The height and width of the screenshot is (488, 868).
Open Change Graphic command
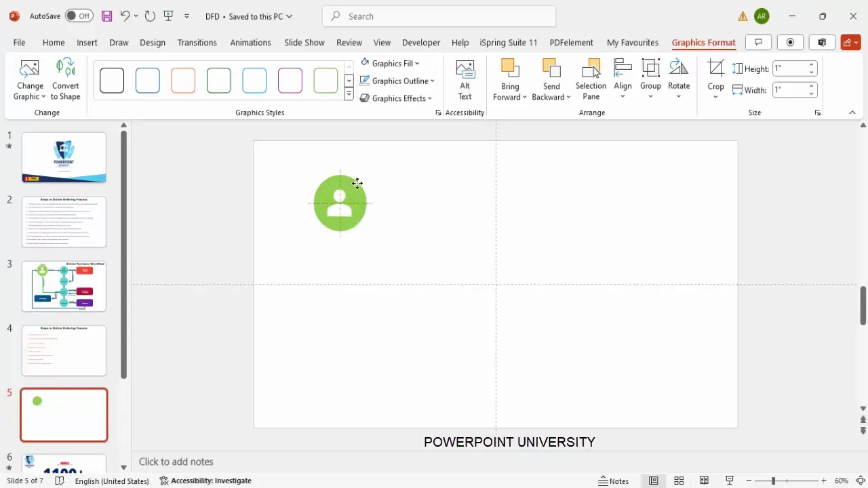(x=30, y=80)
